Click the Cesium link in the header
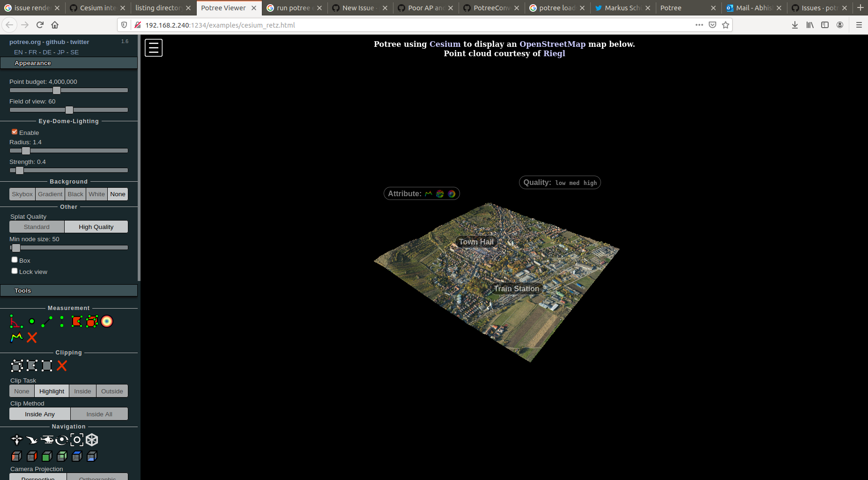Viewport: 868px width, 480px height. [445, 44]
